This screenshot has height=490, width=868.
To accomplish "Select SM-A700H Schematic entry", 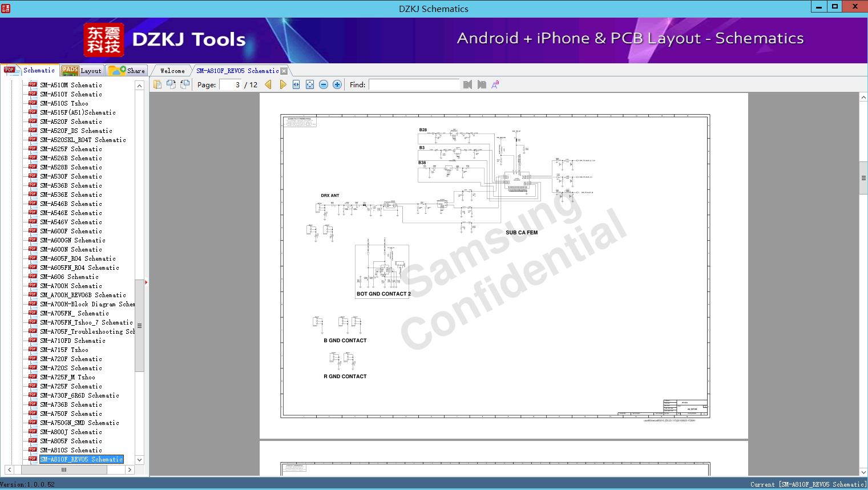I will coord(71,286).
